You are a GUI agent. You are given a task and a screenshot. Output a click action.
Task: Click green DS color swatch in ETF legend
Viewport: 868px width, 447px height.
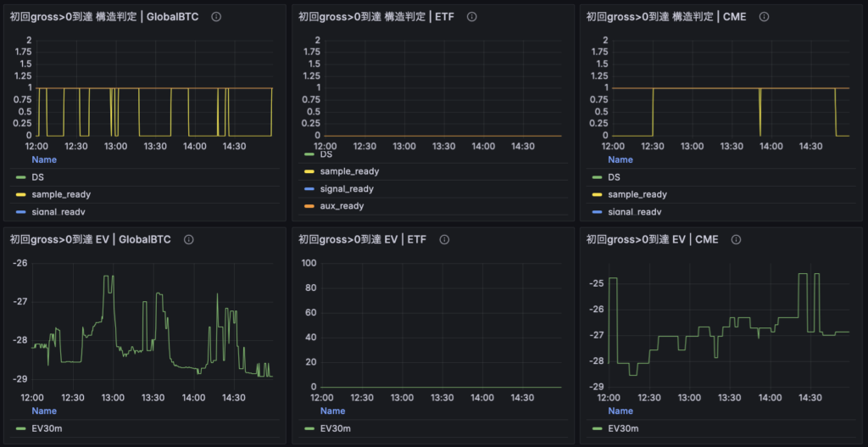pos(309,154)
